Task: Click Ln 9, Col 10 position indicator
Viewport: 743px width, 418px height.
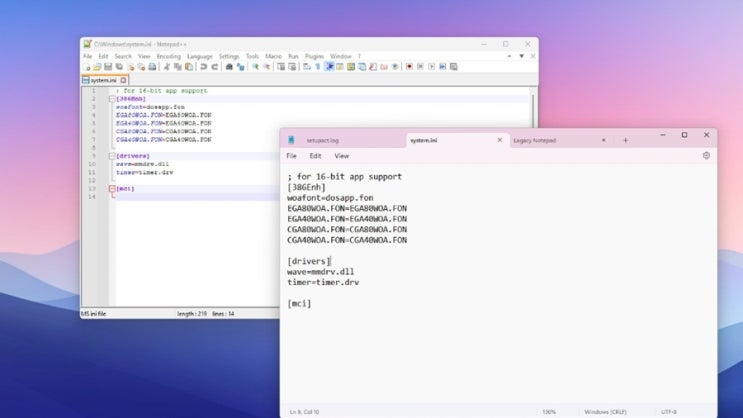Action: 304,412
